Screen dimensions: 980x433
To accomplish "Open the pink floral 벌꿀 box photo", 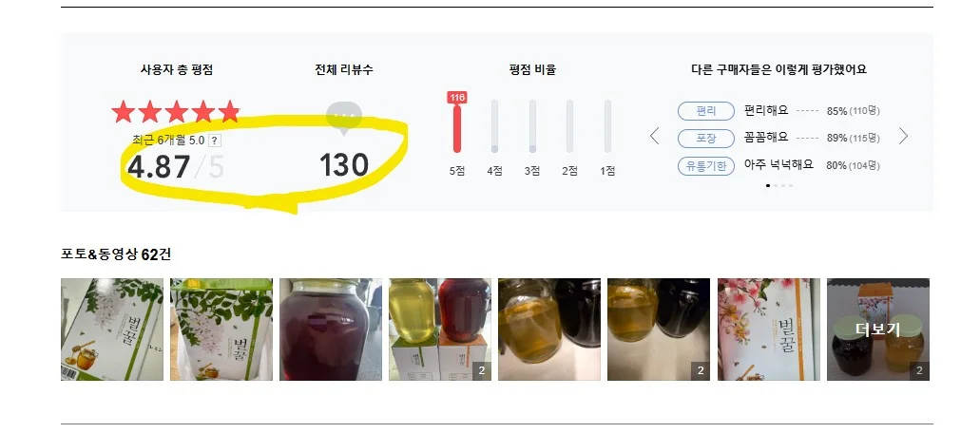I will pos(769,329).
